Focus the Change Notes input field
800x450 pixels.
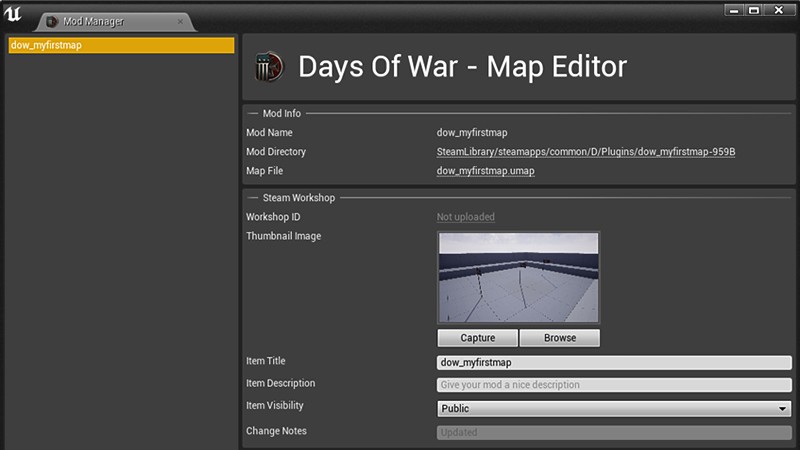tap(614, 432)
